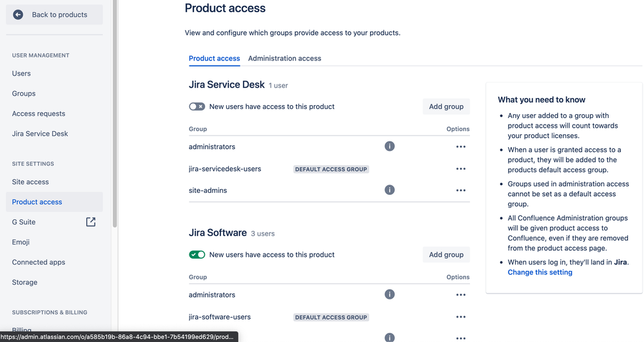Show info for site-admins in Jira Service Desk
The height and width of the screenshot is (342, 644).
point(389,190)
